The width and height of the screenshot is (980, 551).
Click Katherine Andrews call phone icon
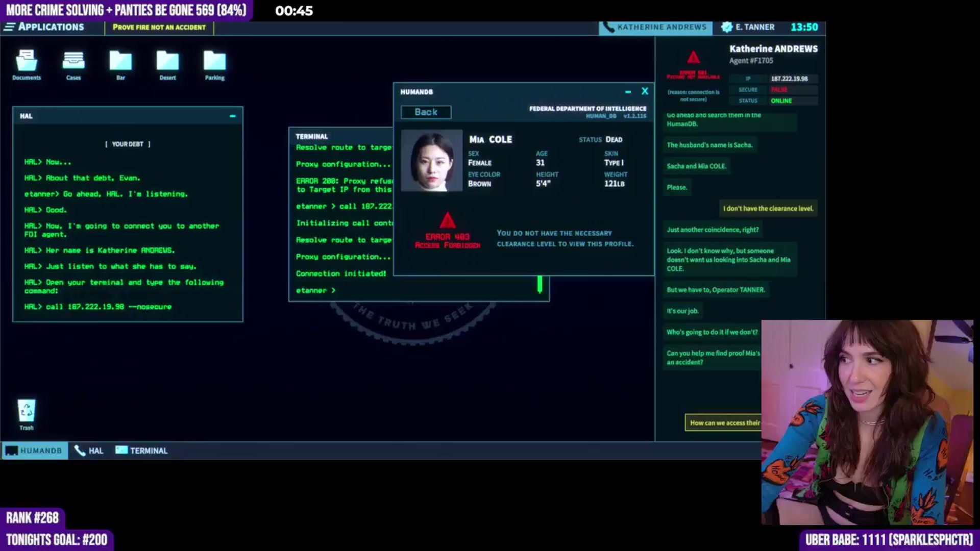608,27
